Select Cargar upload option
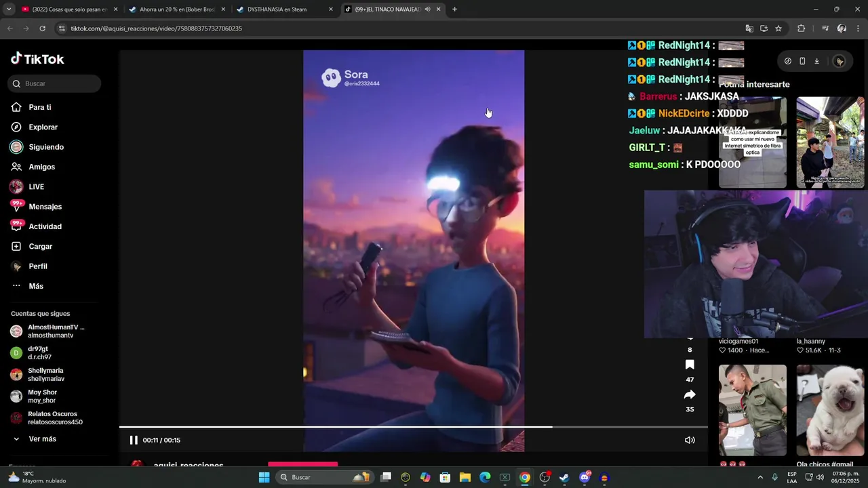868x488 pixels. click(32, 246)
